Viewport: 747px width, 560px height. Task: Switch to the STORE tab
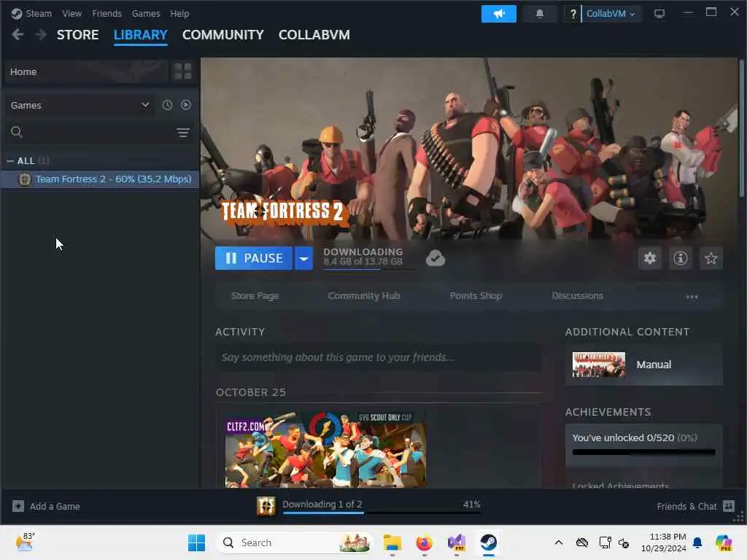(77, 35)
